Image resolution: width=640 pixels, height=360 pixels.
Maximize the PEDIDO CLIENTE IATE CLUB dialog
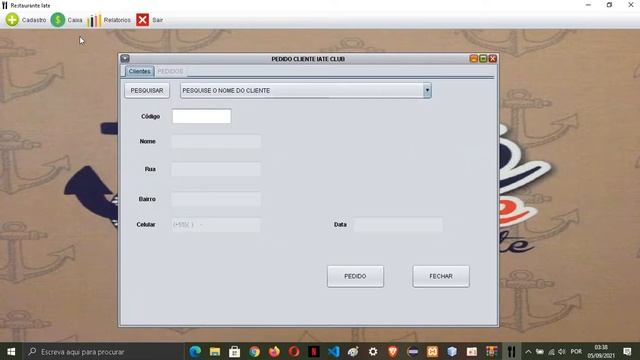[483, 59]
